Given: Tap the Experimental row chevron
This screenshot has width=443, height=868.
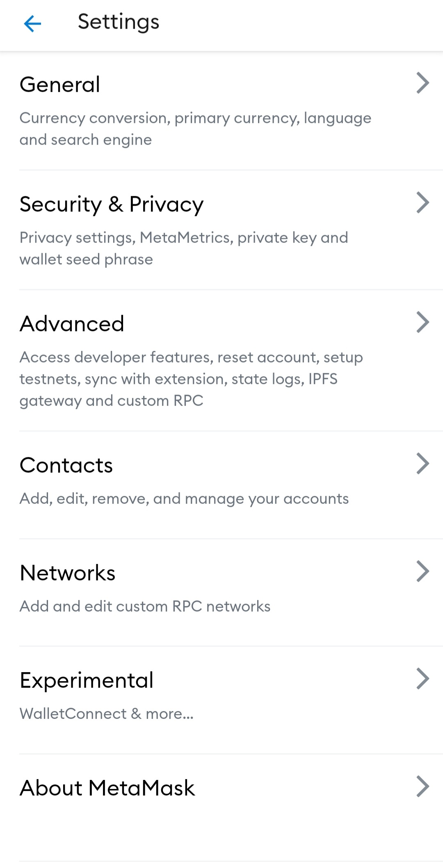Looking at the screenshot, I should [x=422, y=679].
